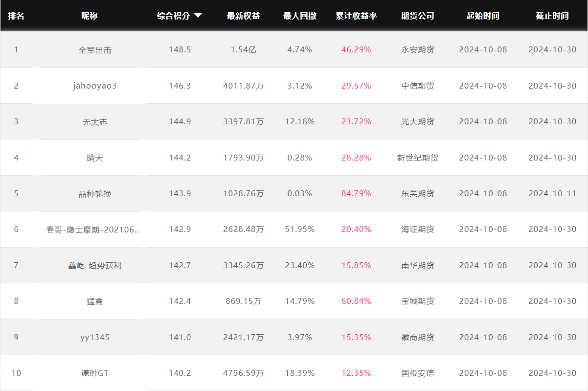Click the 148.5 score value
588x391 pixels.
[180, 50]
